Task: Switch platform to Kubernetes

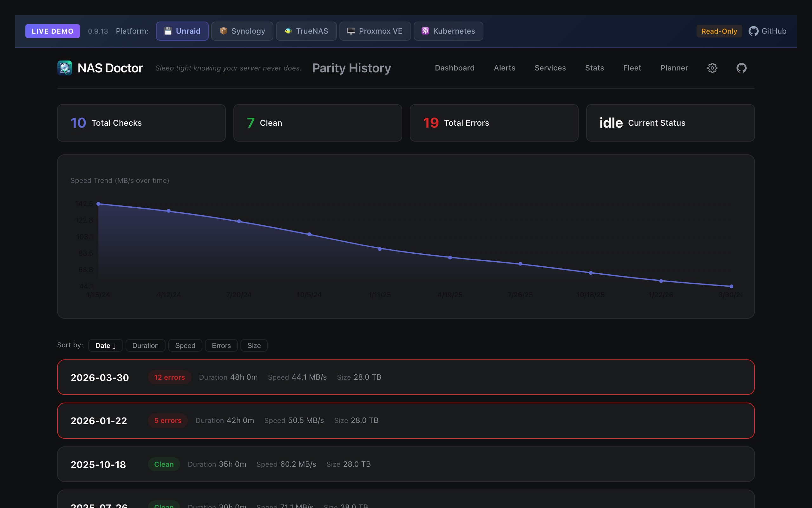Action: point(448,31)
